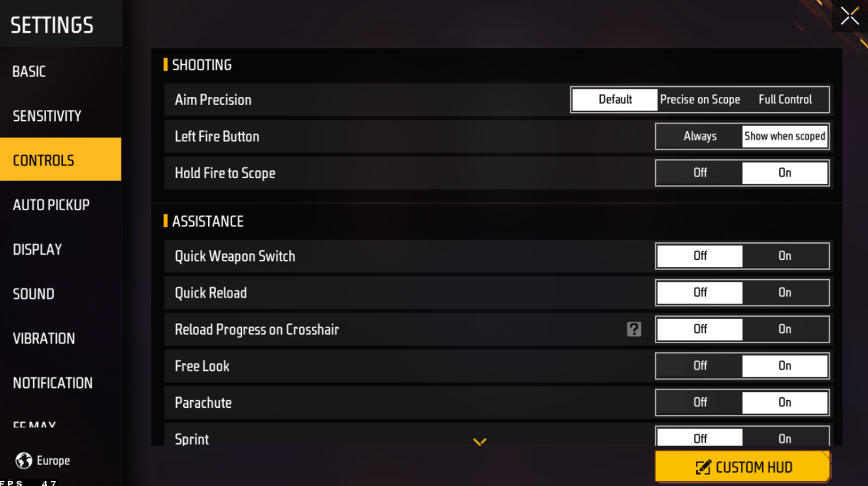Go to Auto Pickup settings

(x=51, y=205)
